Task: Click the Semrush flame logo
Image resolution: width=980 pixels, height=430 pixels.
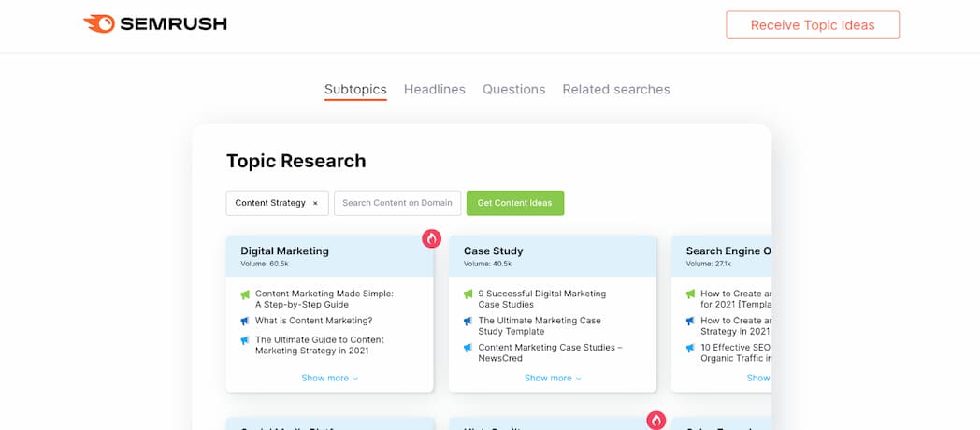Action: tap(99, 23)
